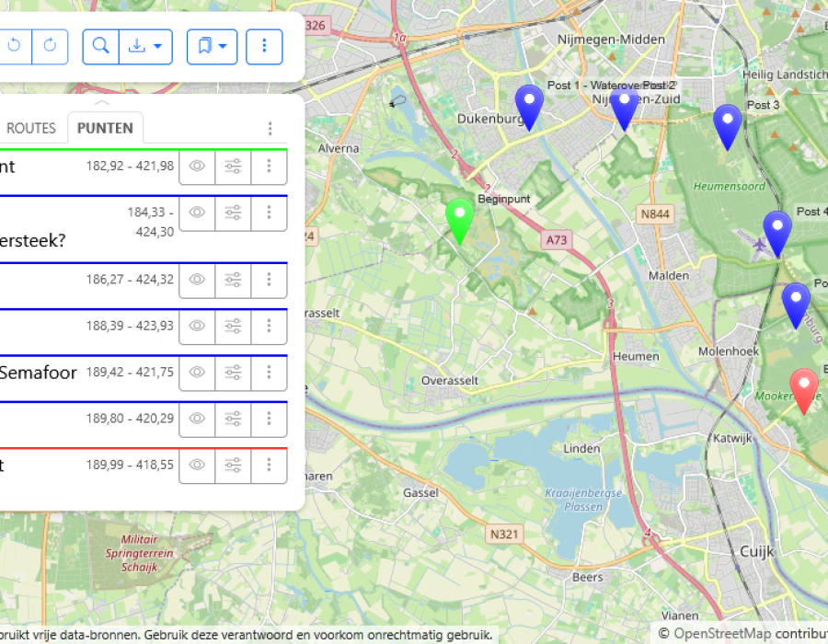Open more options for point 189,80 - 420,29

coord(269,419)
